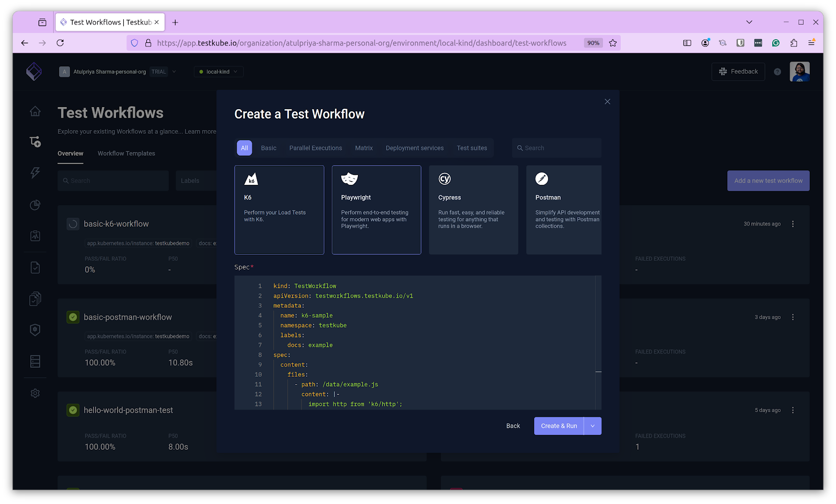
Task: Select the Test suites filter tab
Action: click(x=472, y=148)
